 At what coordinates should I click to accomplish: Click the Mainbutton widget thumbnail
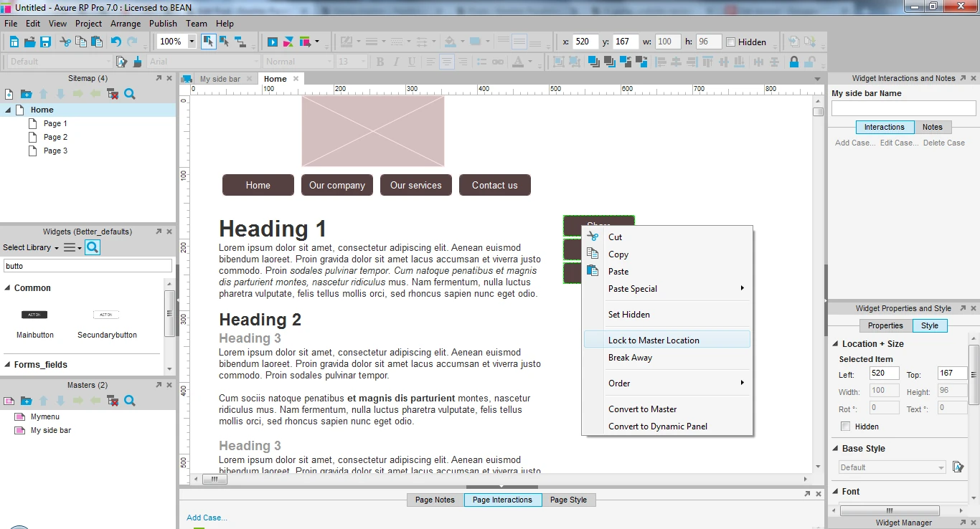[x=34, y=315]
